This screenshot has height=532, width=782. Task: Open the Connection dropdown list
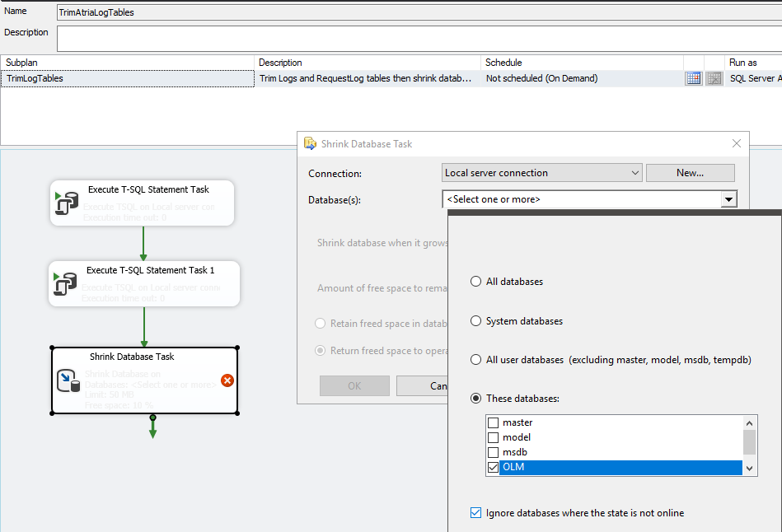[x=634, y=173]
